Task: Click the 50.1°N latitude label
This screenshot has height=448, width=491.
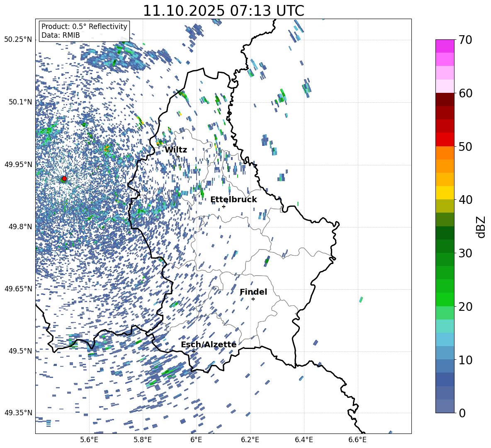Action: point(20,102)
